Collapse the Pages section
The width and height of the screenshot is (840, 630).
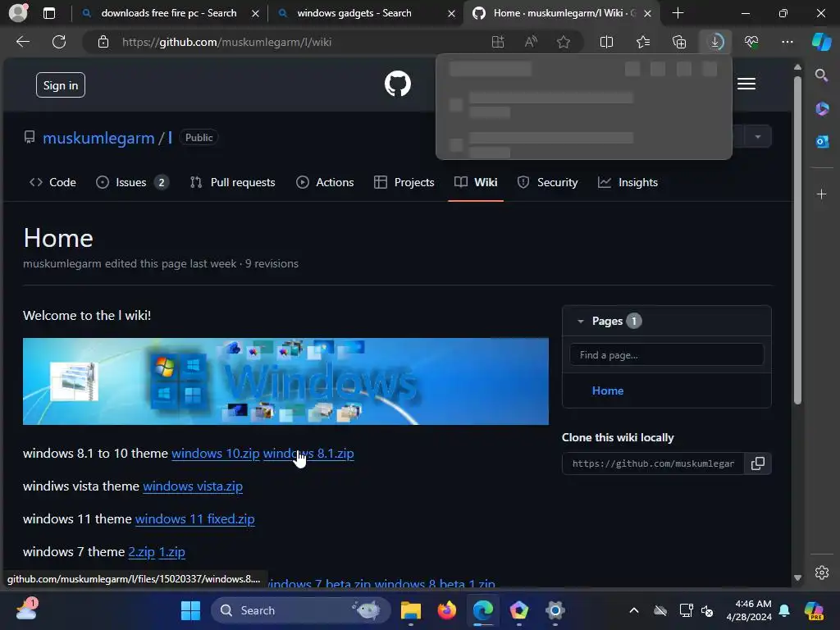[580, 322]
